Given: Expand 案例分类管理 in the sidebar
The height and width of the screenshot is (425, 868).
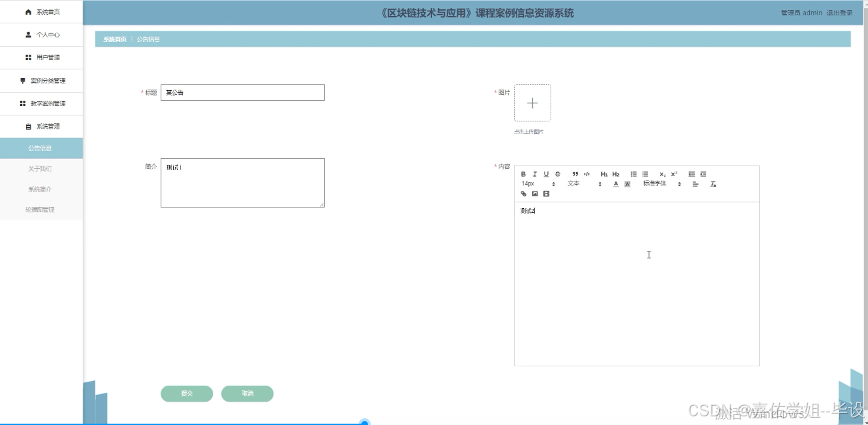Looking at the screenshot, I should pos(41,81).
